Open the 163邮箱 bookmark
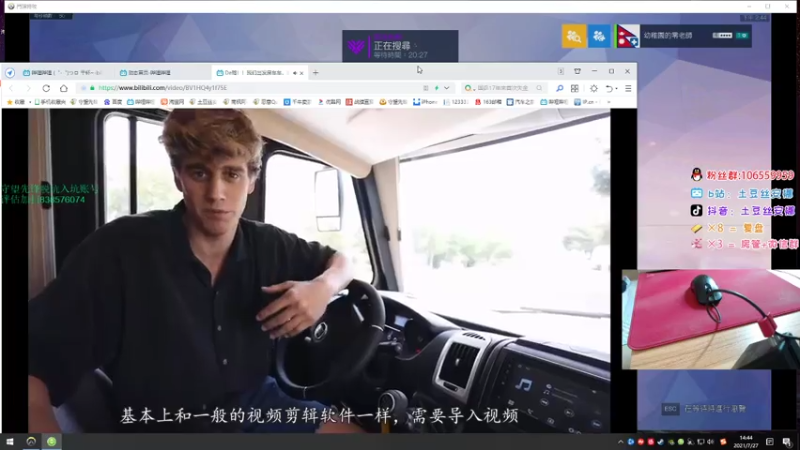 coord(488,102)
